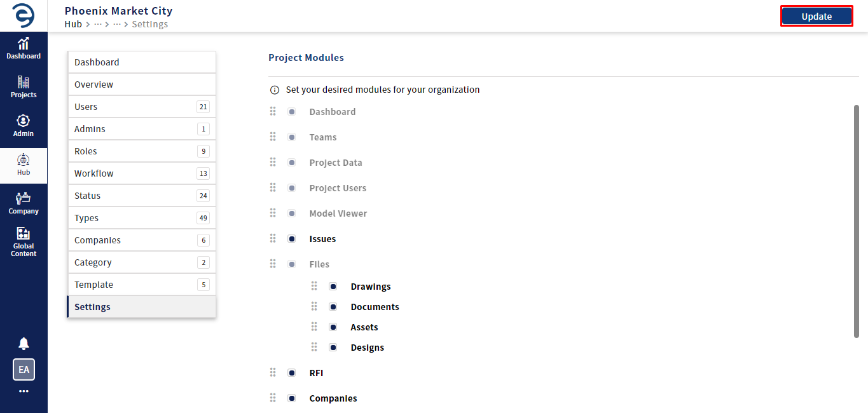Follow the Hub breadcrumb link
Viewport: 868px width, 413px height.
tap(73, 24)
